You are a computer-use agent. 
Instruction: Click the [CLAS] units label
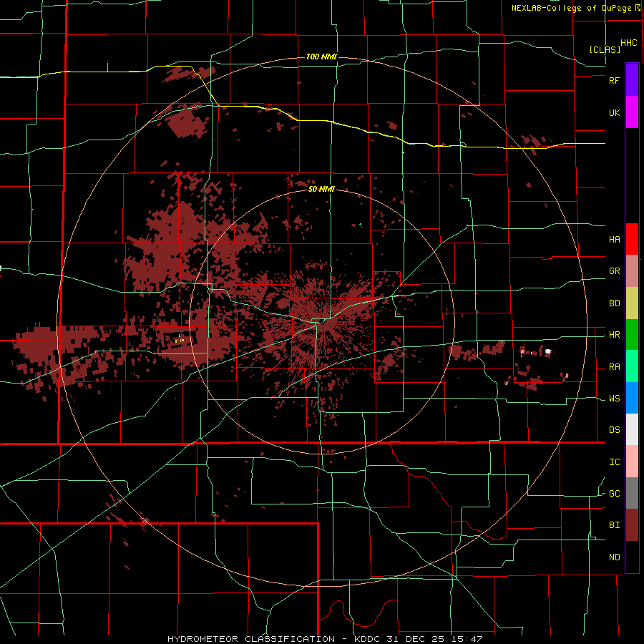coord(605,49)
